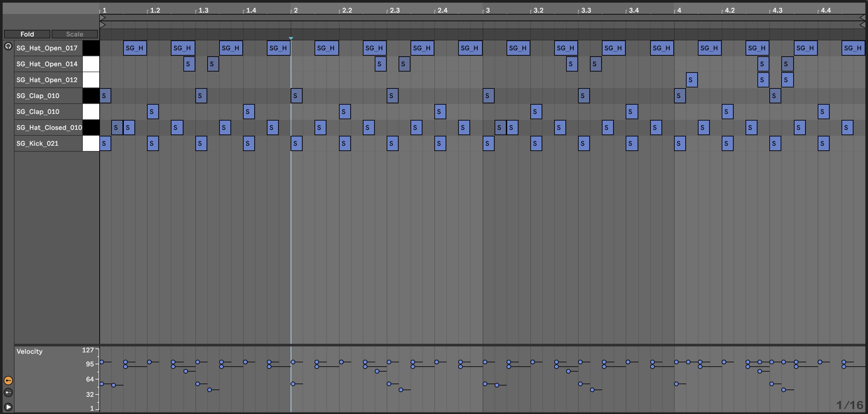Select the SG_Kick_021 note at bar 4
The height and width of the screenshot is (414, 868).
coord(680,143)
